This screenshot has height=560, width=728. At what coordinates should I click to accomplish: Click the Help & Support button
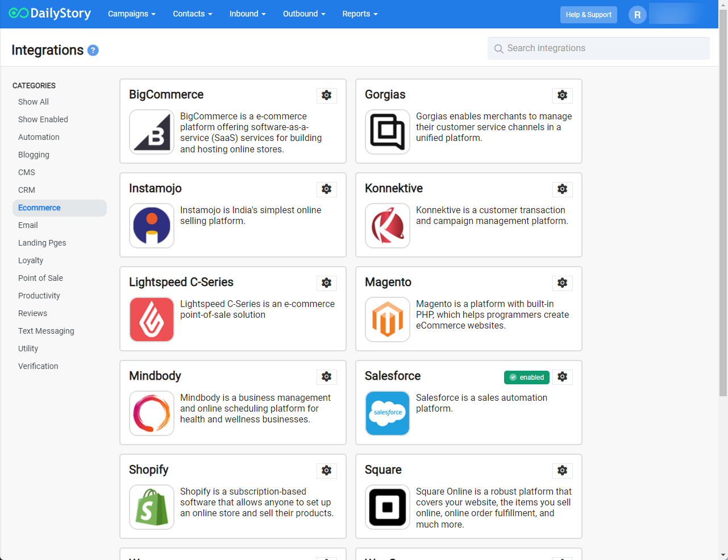[x=589, y=15]
